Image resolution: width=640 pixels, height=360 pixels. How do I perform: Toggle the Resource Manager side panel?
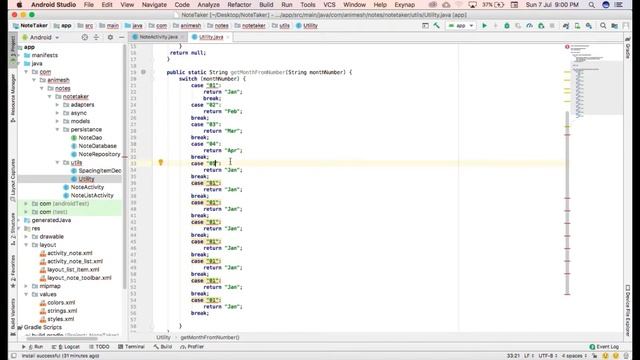click(13, 98)
